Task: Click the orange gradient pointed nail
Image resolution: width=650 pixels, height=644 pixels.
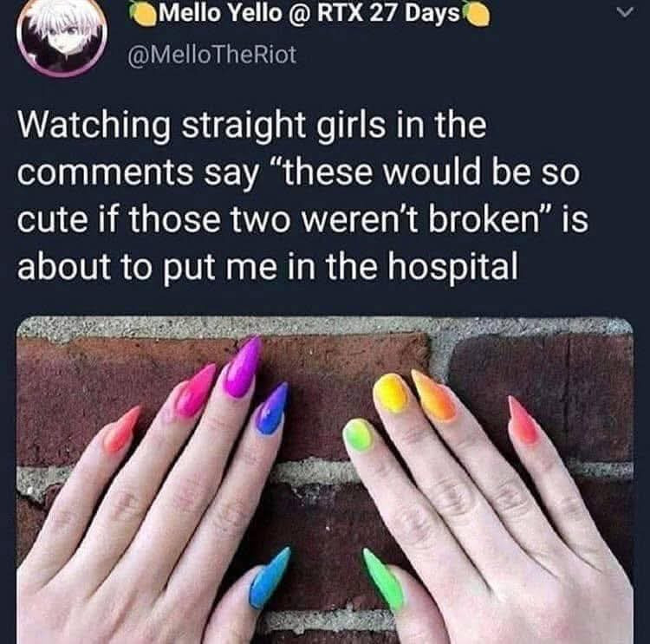Action: click(x=433, y=395)
